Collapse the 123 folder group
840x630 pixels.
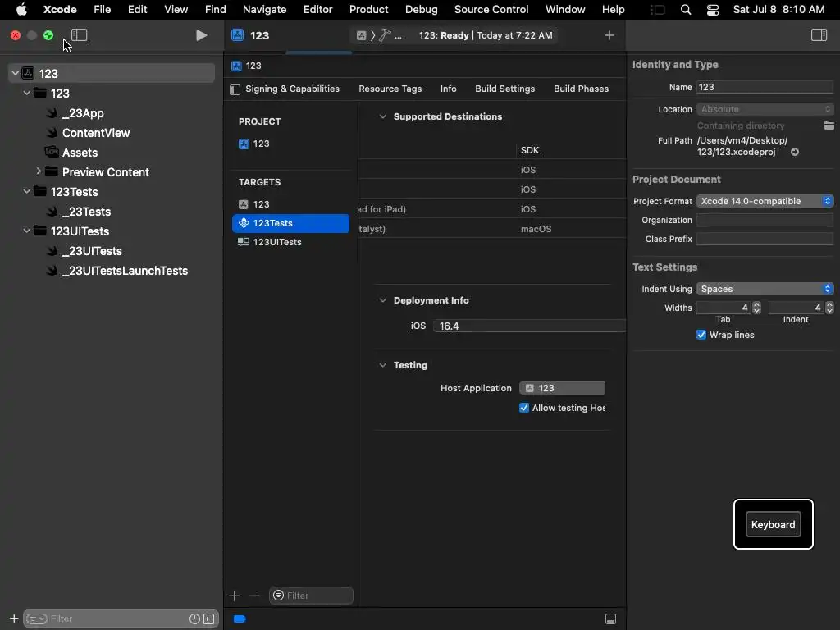tap(27, 94)
